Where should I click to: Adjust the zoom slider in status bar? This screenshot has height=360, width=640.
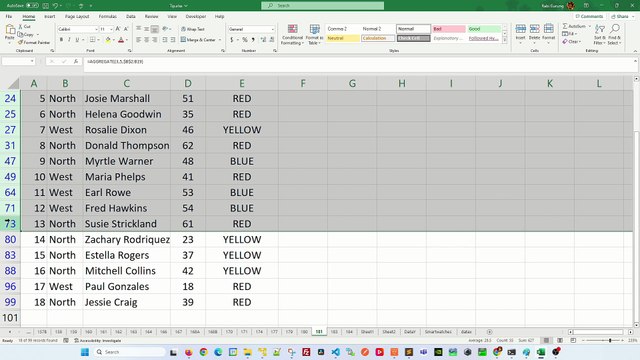pyautogui.click(x=610, y=340)
